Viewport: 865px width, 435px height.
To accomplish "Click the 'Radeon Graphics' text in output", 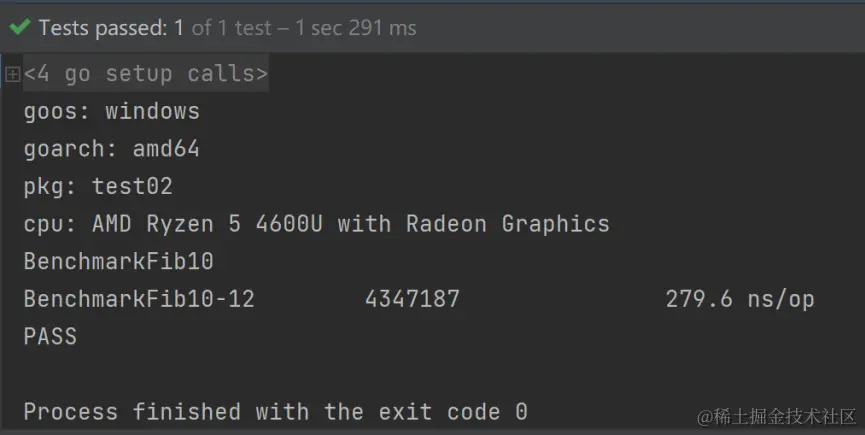I will pos(507,224).
